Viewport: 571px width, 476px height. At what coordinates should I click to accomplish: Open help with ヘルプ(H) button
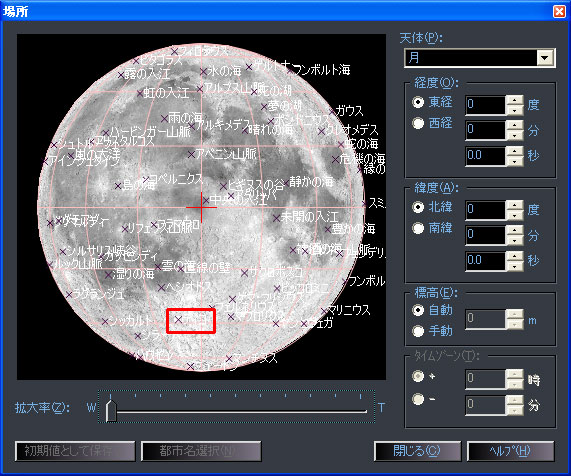point(511,451)
